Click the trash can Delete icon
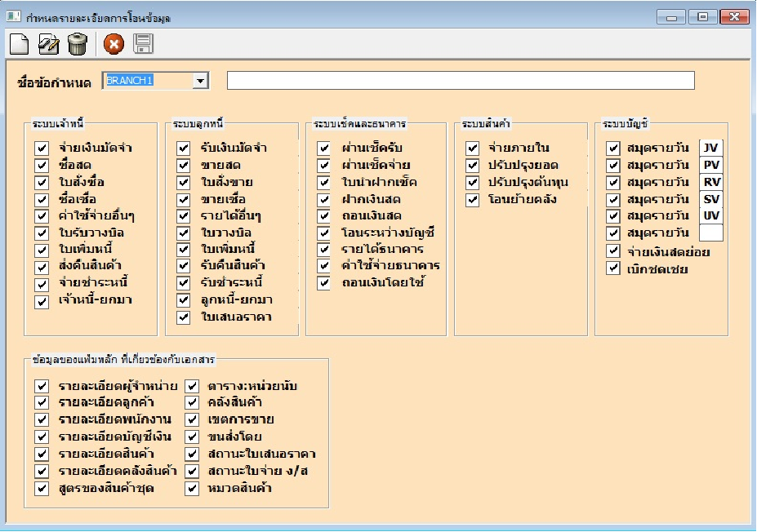 [77, 44]
